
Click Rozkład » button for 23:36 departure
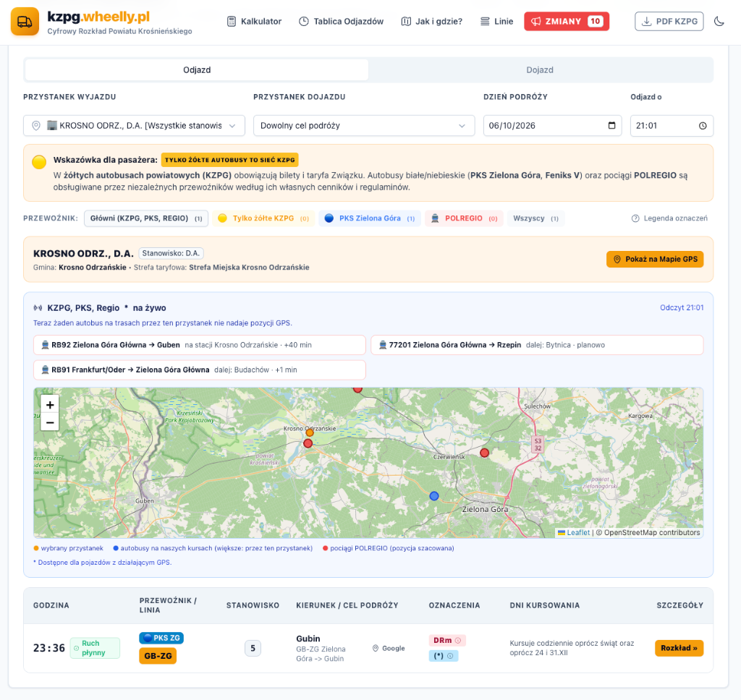(x=679, y=648)
